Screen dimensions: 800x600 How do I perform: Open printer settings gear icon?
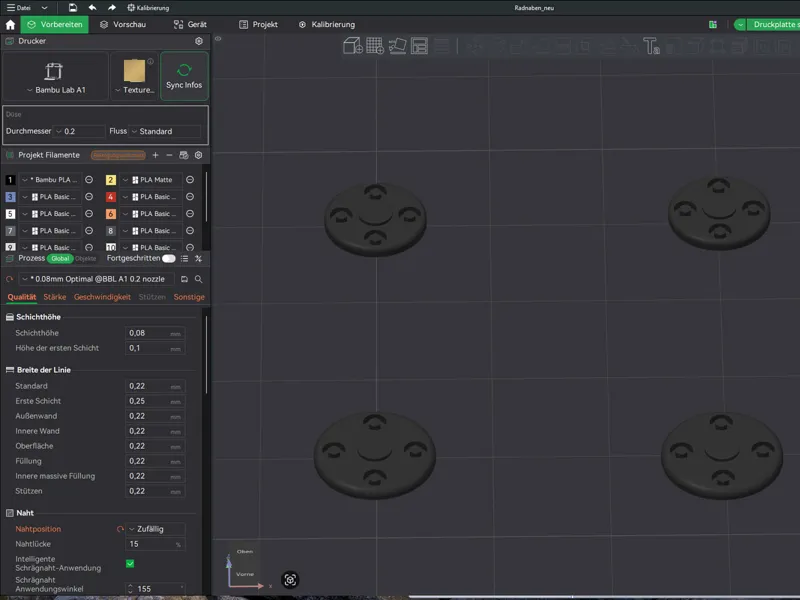tap(199, 41)
